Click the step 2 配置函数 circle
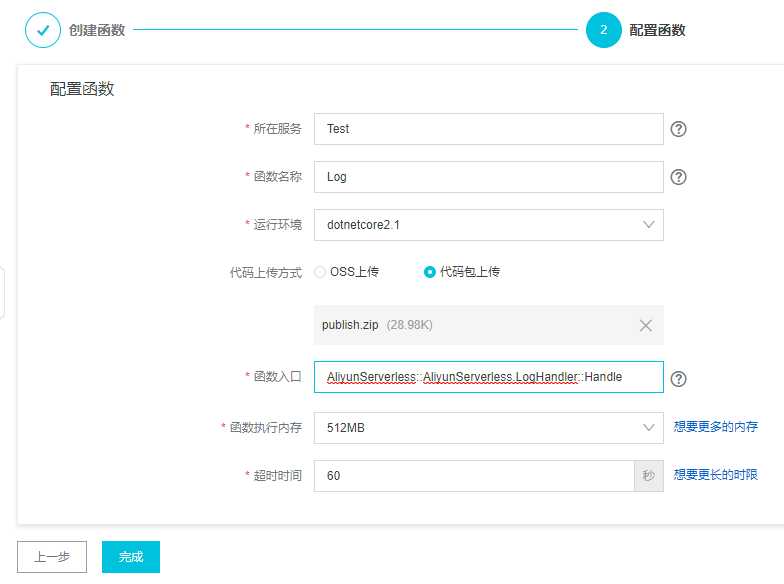Image resolution: width=784 pixels, height=584 pixels. click(603, 30)
